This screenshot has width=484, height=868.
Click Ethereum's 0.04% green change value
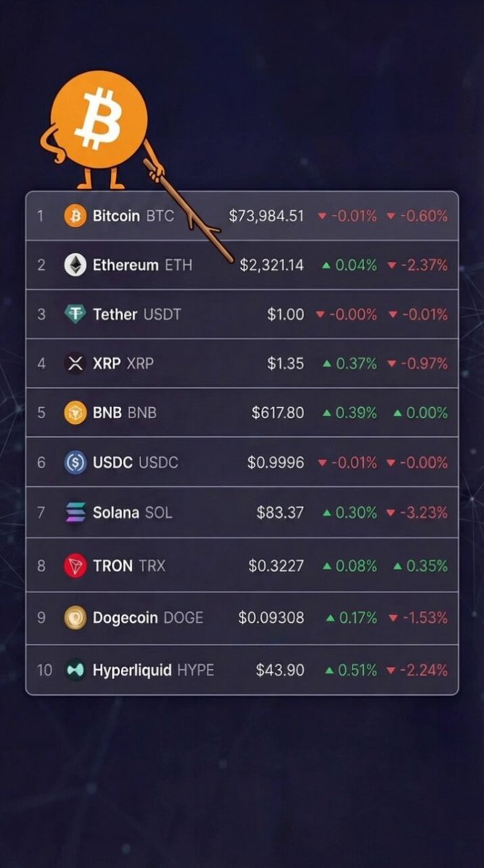pyautogui.click(x=350, y=265)
